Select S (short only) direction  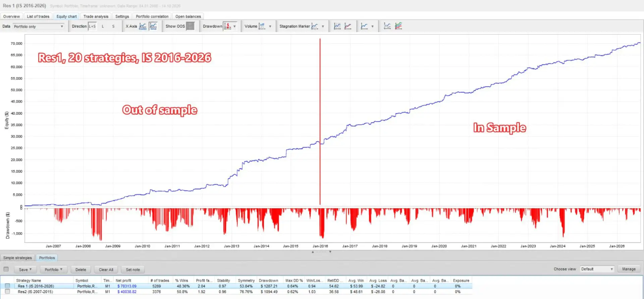(113, 26)
